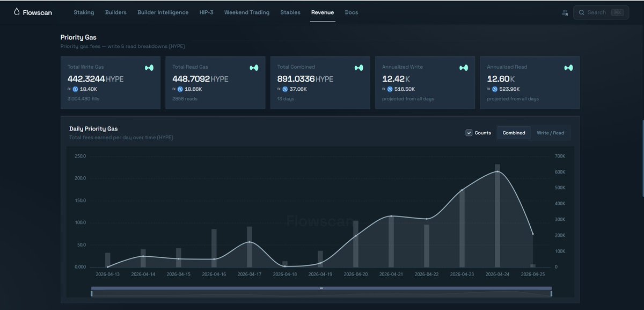Click the coin icon next to 523.96K

[x=495, y=89]
